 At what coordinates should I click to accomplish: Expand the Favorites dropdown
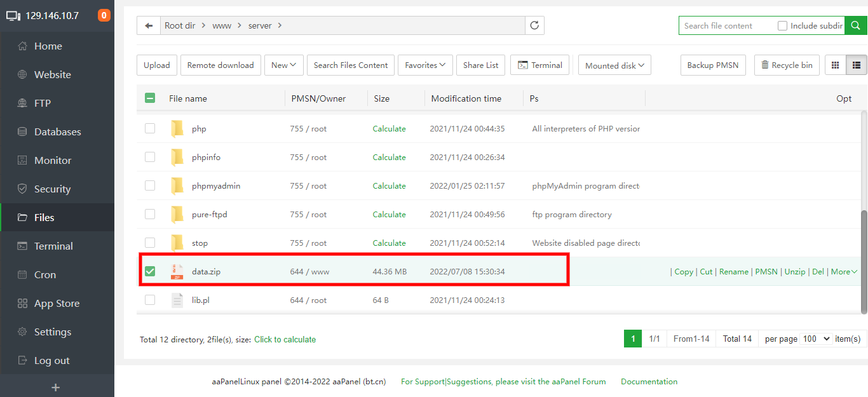coord(425,65)
